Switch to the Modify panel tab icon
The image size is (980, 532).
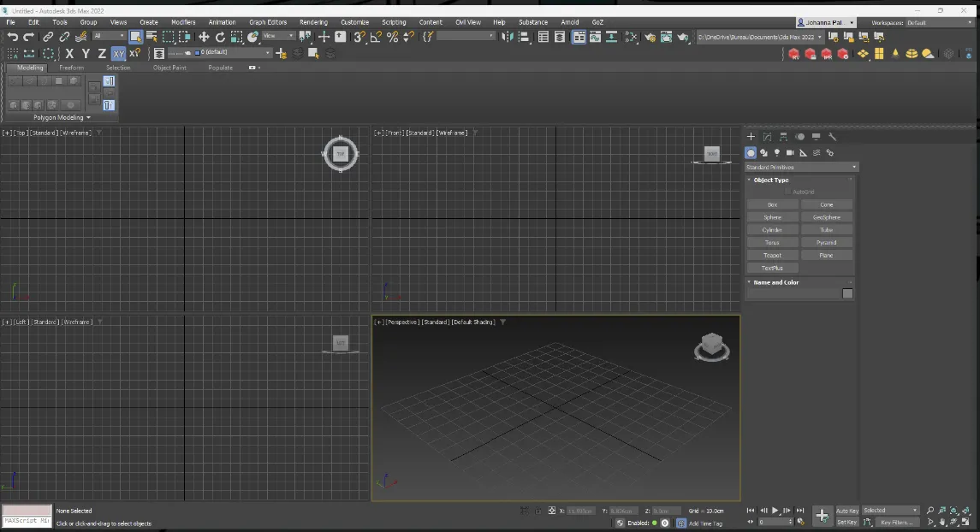[x=767, y=136]
